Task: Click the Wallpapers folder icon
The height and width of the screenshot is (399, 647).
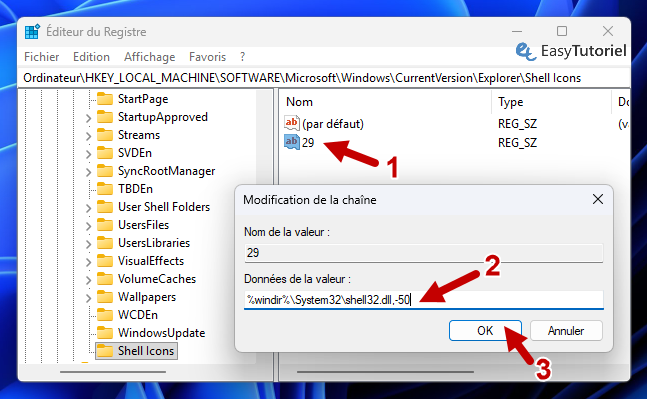Action: (105, 297)
